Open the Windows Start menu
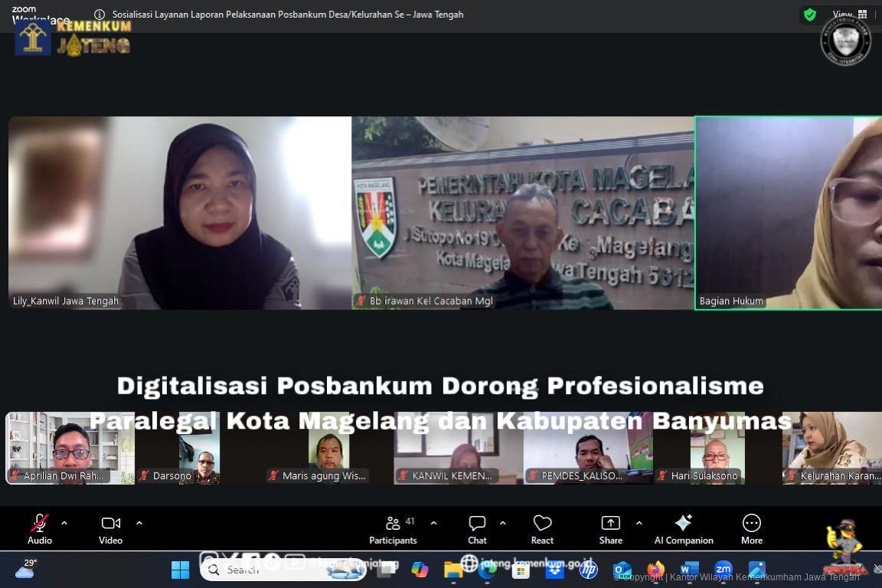The image size is (882, 588). [180, 570]
